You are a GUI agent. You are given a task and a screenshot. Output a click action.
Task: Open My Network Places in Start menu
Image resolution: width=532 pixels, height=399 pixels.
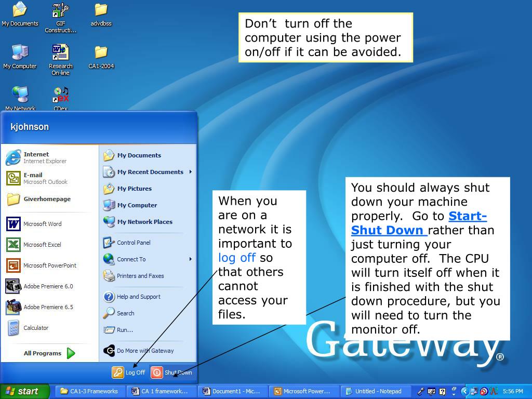(x=138, y=222)
